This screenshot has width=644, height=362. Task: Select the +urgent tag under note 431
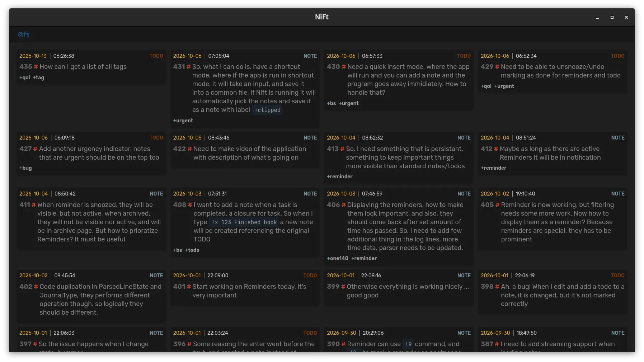tap(183, 121)
